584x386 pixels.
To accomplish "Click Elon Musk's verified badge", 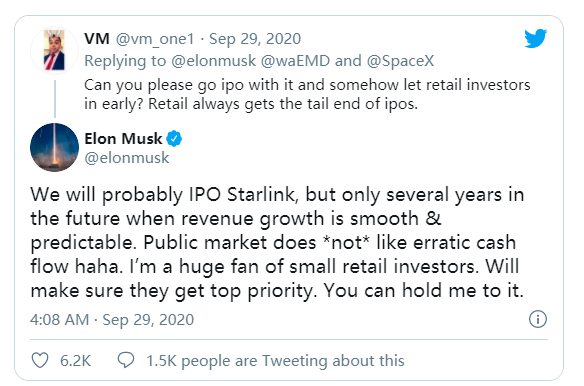I will tap(174, 139).
